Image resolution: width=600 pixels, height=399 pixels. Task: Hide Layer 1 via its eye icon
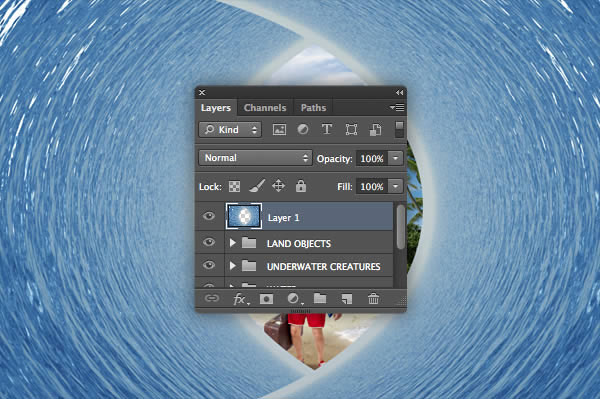point(209,216)
